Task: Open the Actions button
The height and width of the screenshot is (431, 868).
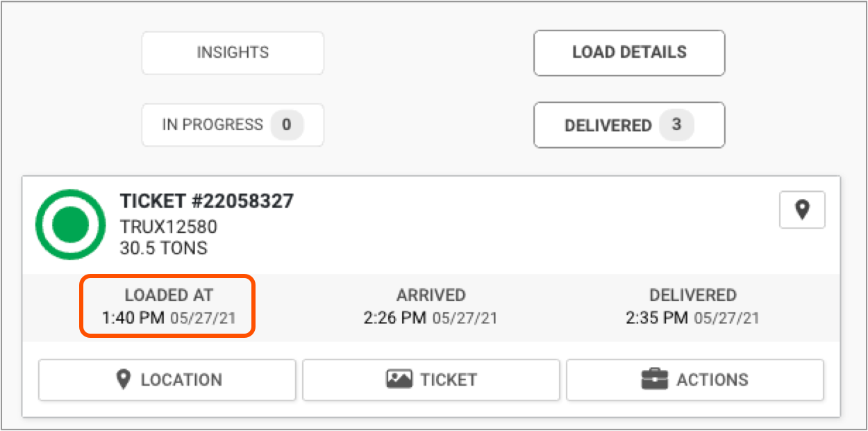Action: (x=695, y=380)
